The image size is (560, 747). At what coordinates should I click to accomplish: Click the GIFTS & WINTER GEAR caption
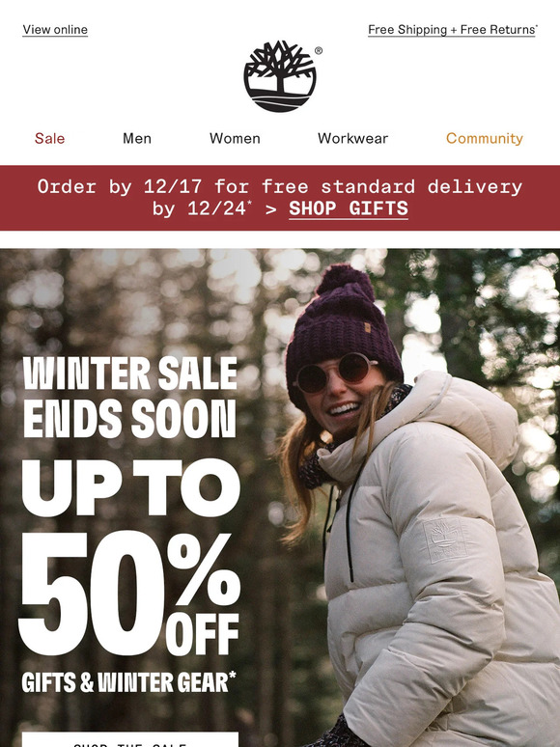128,681
